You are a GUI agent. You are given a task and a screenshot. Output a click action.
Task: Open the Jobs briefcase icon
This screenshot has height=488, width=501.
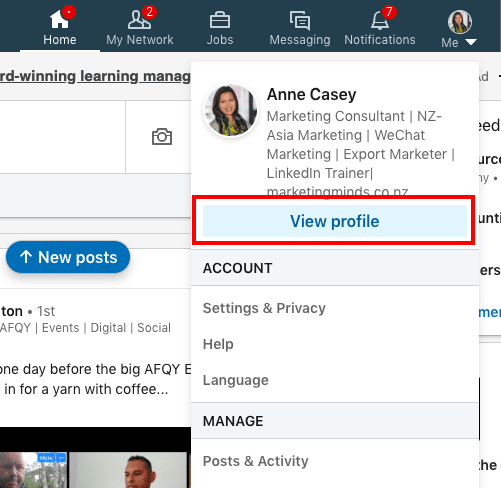point(220,20)
